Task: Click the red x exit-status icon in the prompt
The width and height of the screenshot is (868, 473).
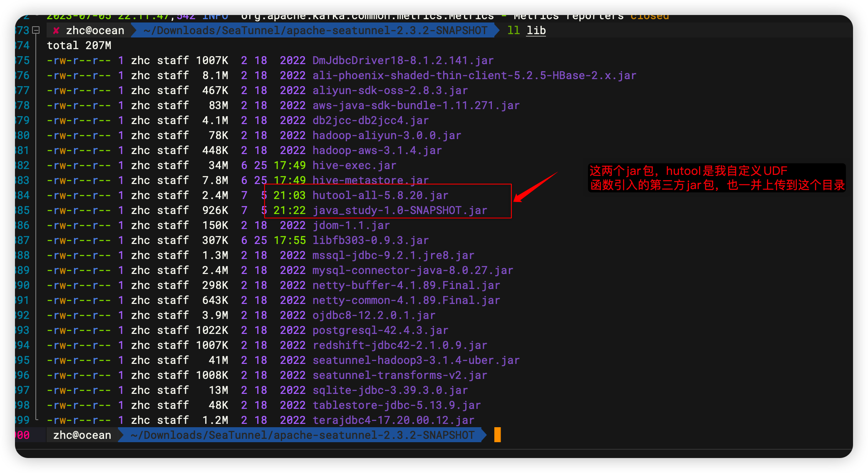Action: pos(56,30)
